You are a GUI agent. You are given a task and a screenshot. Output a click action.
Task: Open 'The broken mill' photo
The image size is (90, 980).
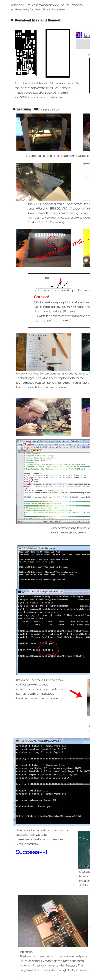43,248
